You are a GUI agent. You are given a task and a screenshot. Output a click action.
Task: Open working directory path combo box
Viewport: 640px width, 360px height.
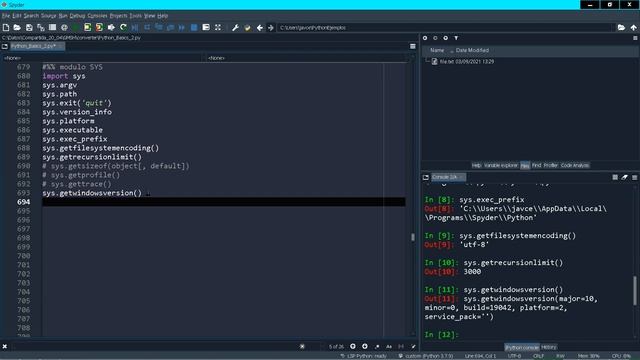point(446,28)
